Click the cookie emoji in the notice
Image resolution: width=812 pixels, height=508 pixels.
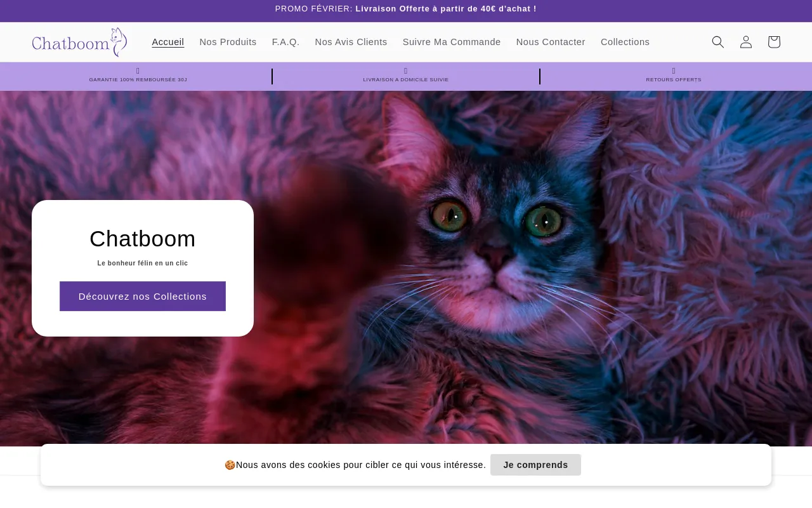230,465
